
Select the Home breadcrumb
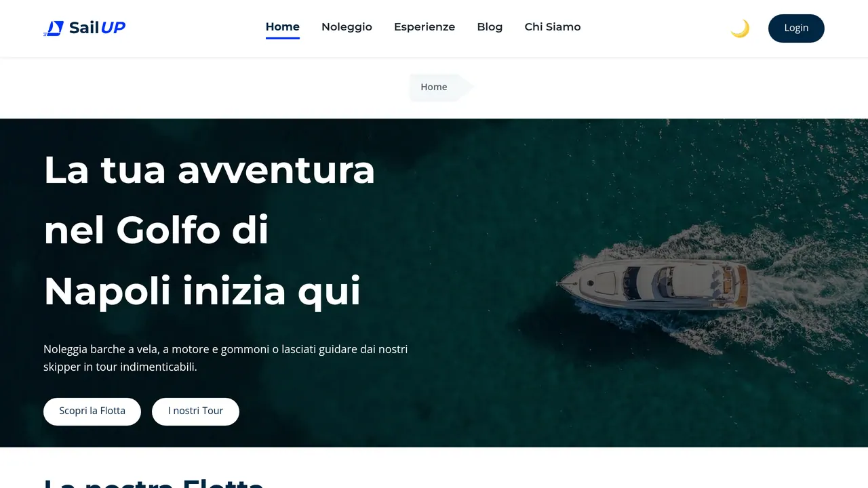[434, 87]
